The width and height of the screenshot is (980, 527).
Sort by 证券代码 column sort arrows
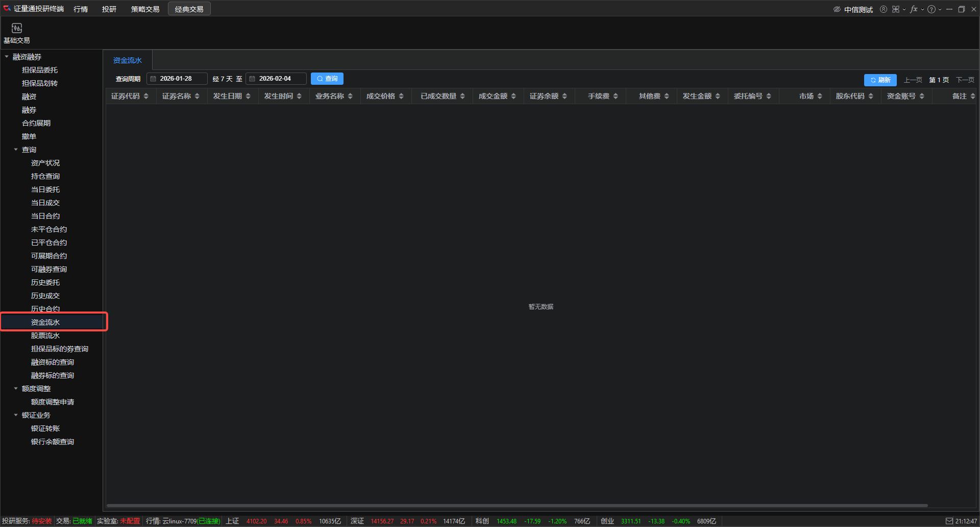click(x=146, y=96)
